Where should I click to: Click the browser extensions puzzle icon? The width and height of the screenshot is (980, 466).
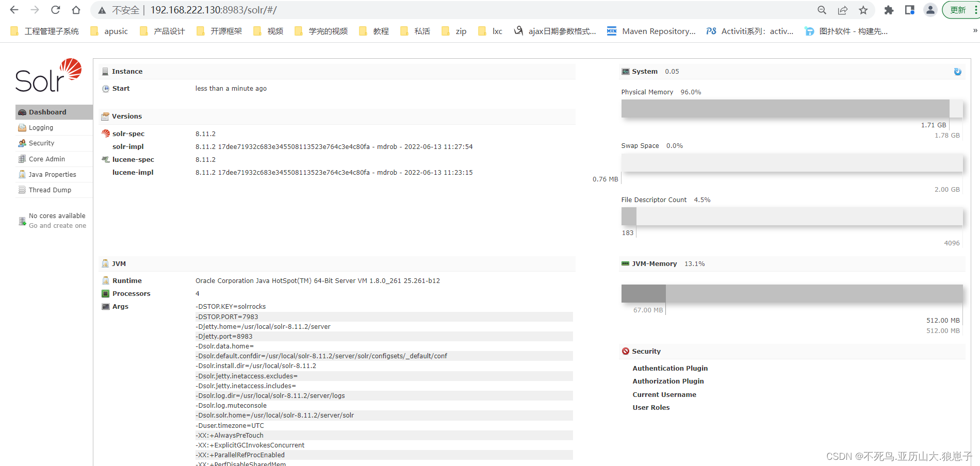coord(889,10)
